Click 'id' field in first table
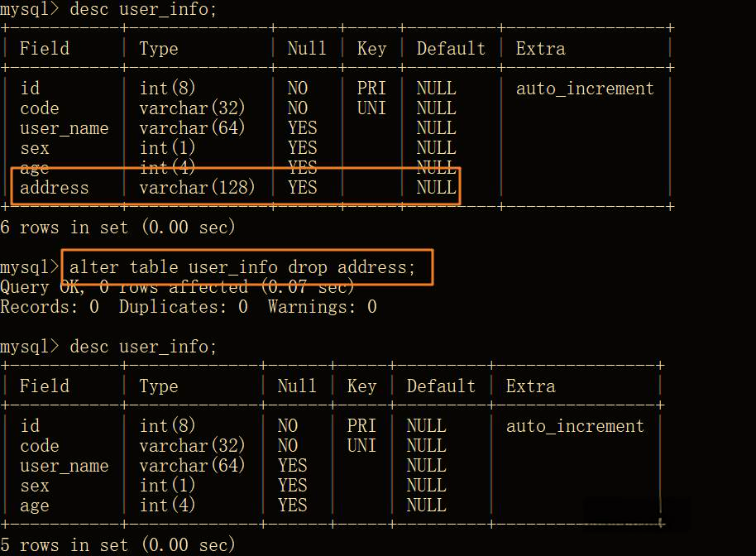 tap(30, 89)
